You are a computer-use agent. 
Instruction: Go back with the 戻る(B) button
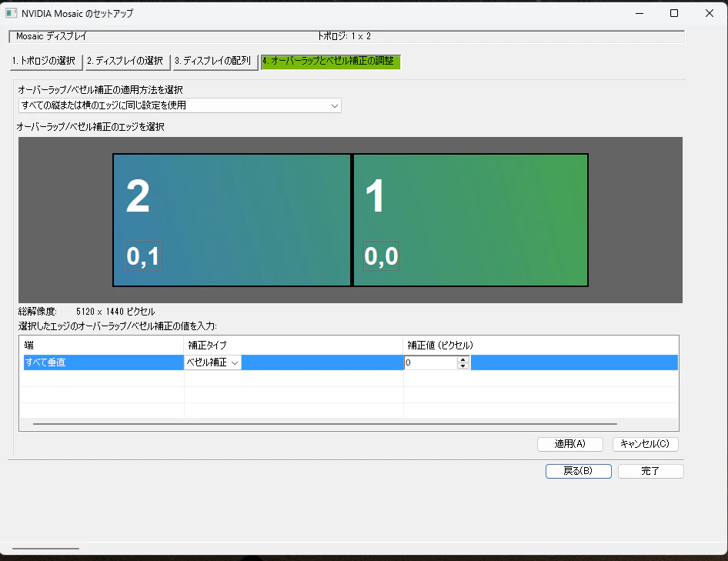[x=579, y=472]
